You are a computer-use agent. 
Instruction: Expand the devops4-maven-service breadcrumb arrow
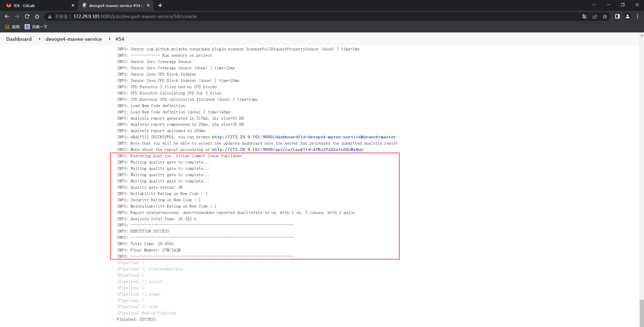[110, 39]
